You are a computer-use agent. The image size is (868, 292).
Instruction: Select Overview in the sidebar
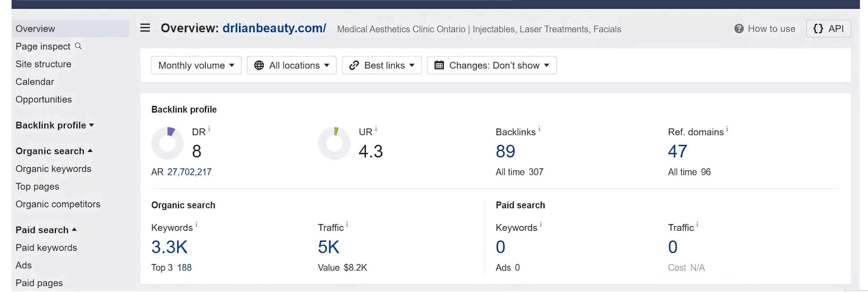(x=70, y=29)
